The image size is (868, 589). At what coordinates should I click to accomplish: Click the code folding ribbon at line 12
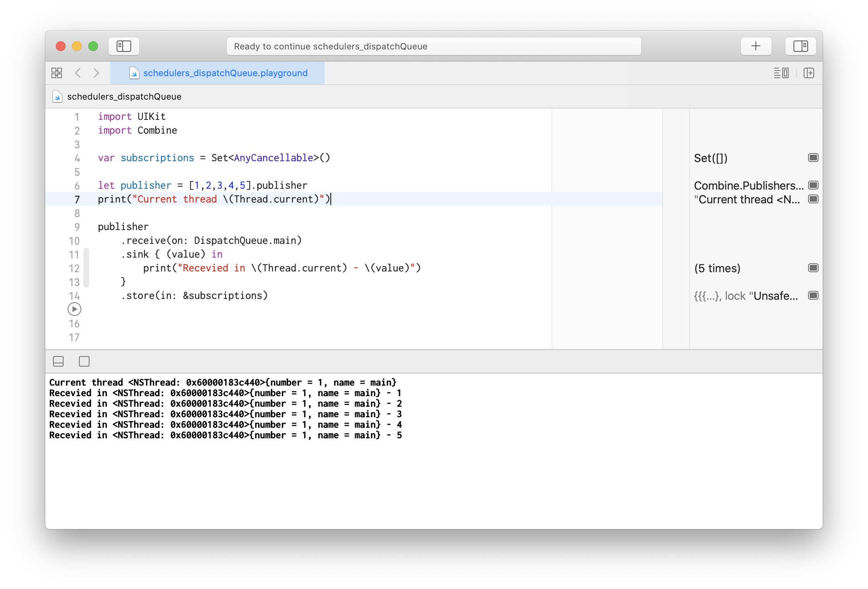(x=86, y=268)
